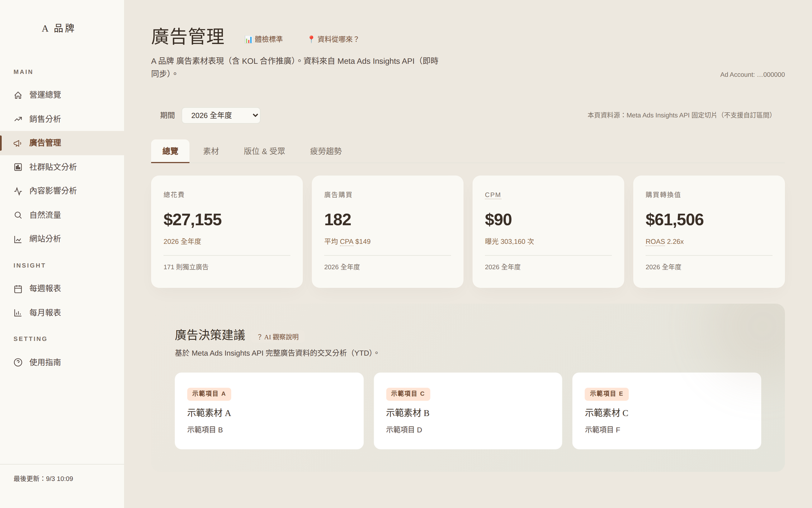The image size is (812, 508).
Task: Open the 疲勞趨勢 tab
Action: click(x=326, y=151)
